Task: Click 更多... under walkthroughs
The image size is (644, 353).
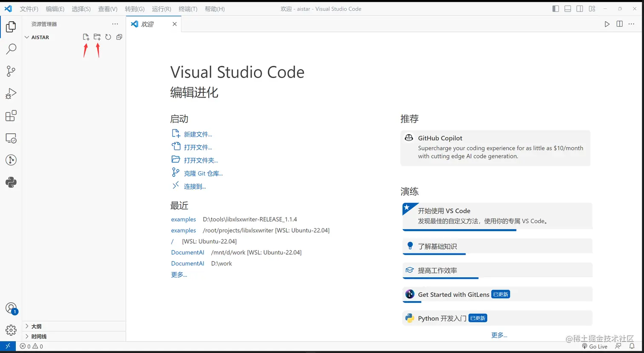Action: tap(499, 335)
